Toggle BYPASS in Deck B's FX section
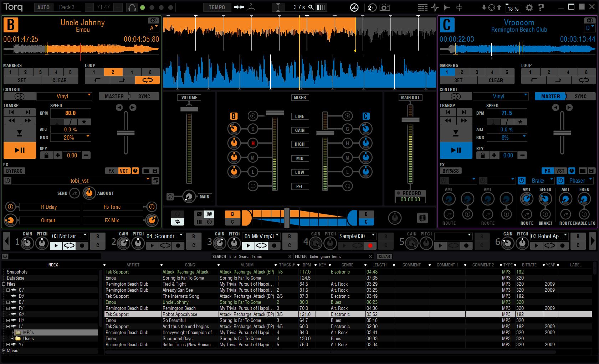The image size is (599, 364). pos(14,171)
